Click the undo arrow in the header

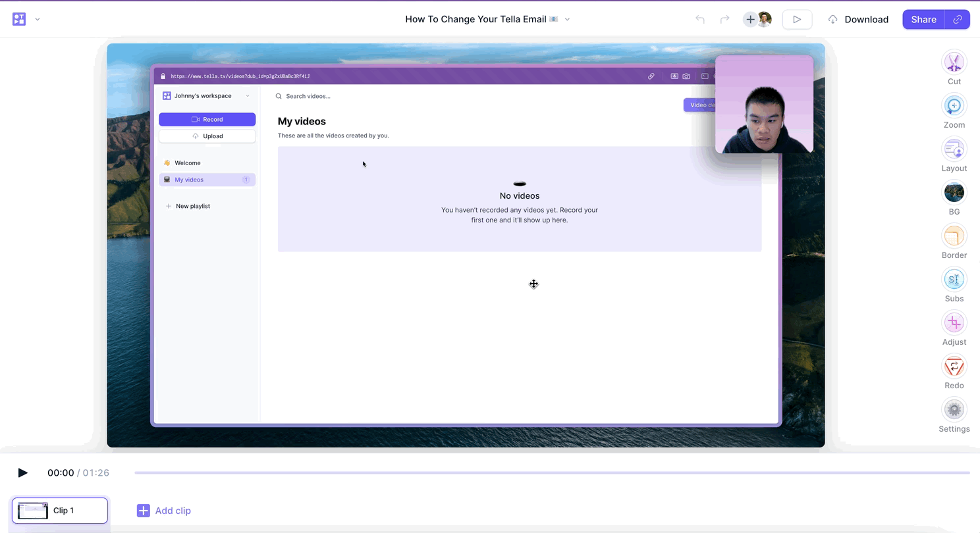[x=700, y=19]
